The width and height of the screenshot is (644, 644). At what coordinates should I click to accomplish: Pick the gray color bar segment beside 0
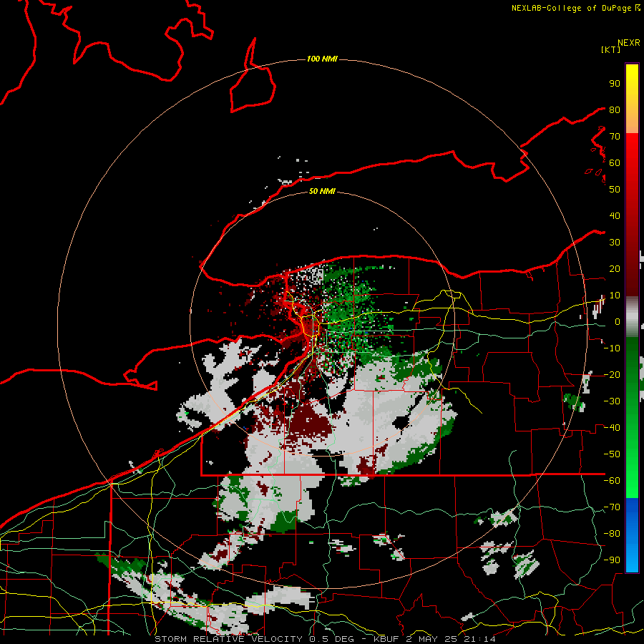click(x=632, y=318)
